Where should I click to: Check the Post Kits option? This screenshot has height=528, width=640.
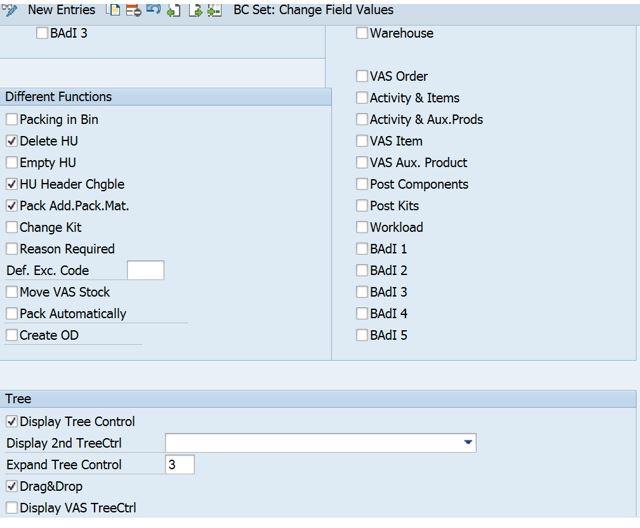tap(362, 206)
